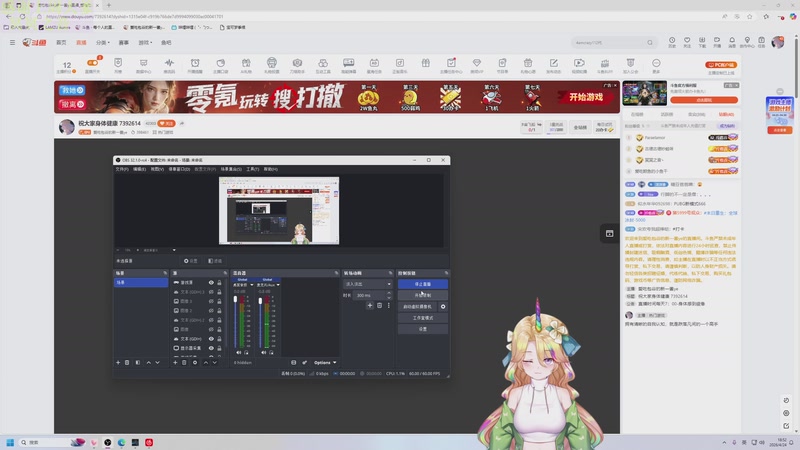
Task: Expand the 分类 dropdown in Douyu navigation
Action: tap(103, 43)
